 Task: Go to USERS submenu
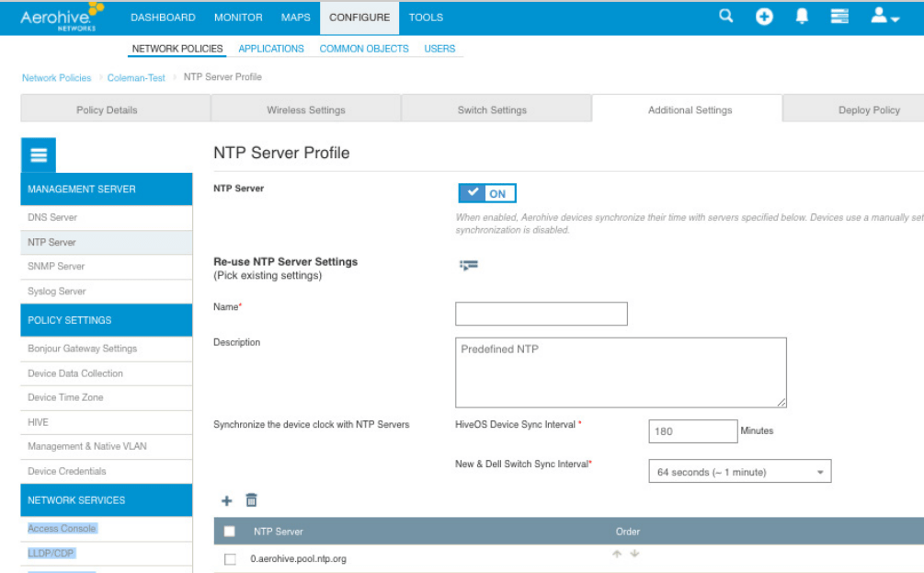(x=439, y=49)
